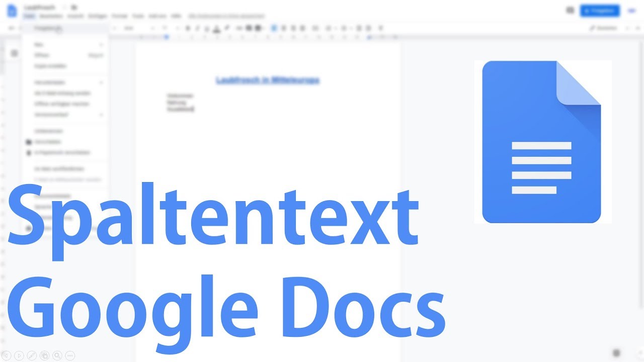Open the see-all-slides icon
The width and height of the screenshot is (644, 362).
click(x=45, y=355)
